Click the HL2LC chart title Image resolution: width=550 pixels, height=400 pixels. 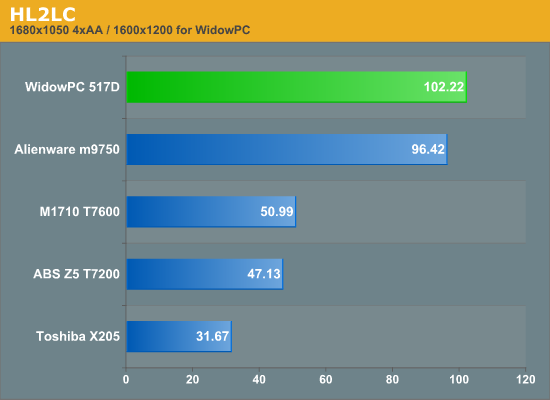42,14
